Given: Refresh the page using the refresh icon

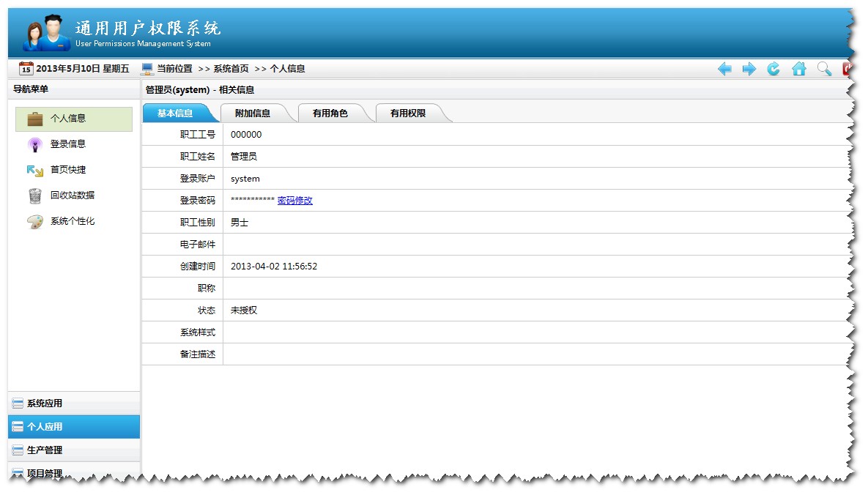Looking at the screenshot, I should coord(774,68).
